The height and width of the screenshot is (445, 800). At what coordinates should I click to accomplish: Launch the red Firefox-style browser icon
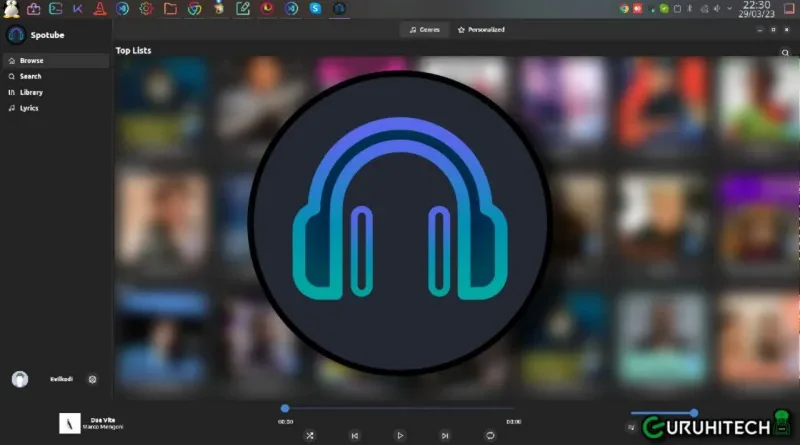[267, 8]
